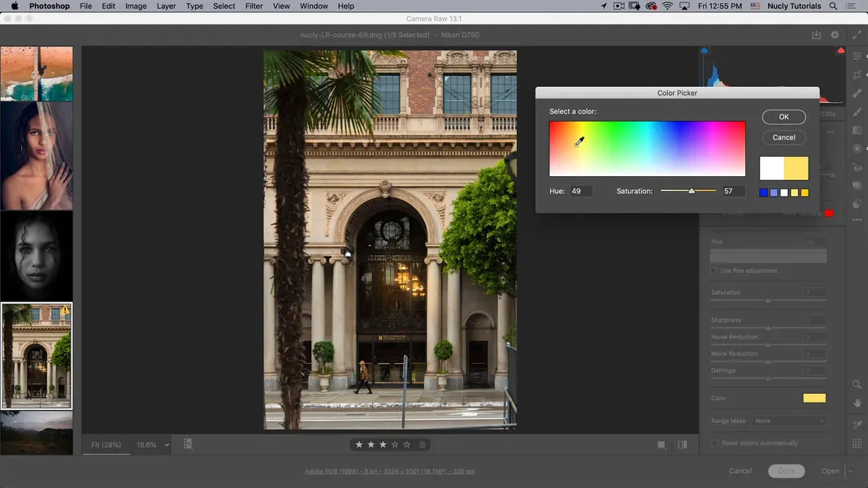Select the Radial Filter tool
Image resolution: width=868 pixels, height=488 pixels.
857,149
